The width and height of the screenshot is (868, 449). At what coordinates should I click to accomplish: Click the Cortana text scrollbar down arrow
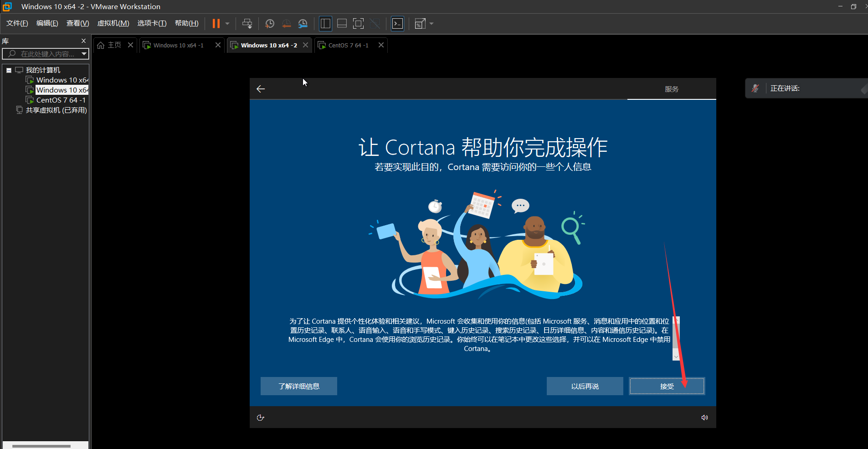[x=676, y=357]
